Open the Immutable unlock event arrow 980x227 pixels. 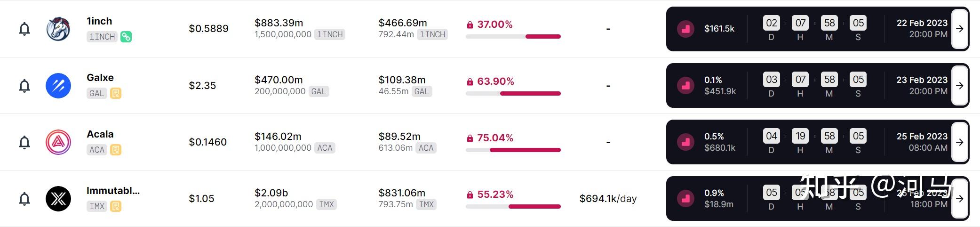pos(959,199)
